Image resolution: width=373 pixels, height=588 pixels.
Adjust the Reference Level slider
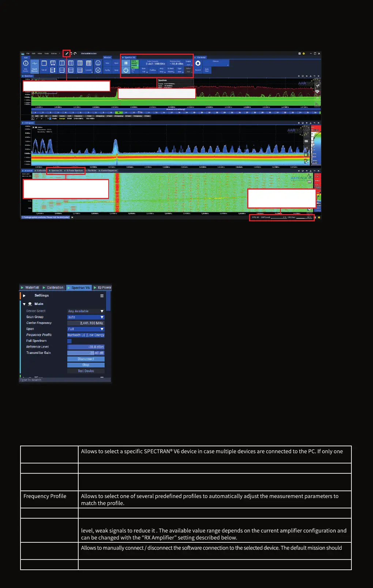(86, 347)
